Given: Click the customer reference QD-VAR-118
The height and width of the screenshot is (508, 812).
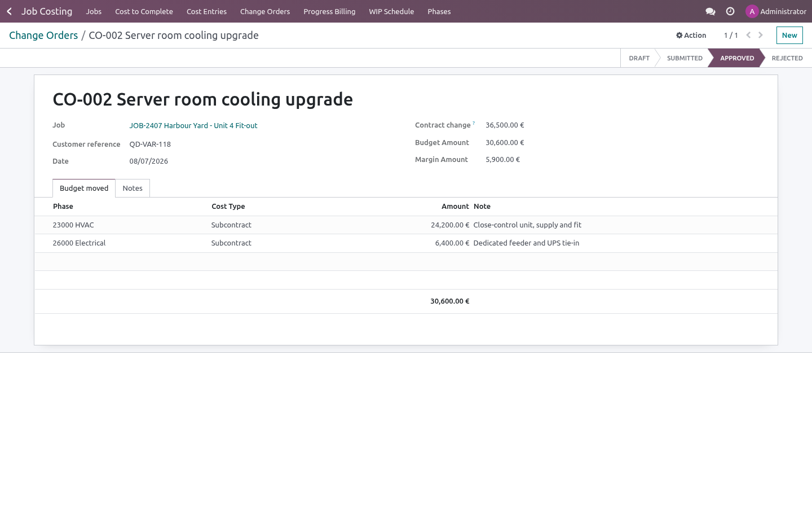Looking at the screenshot, I should [150, 144].
